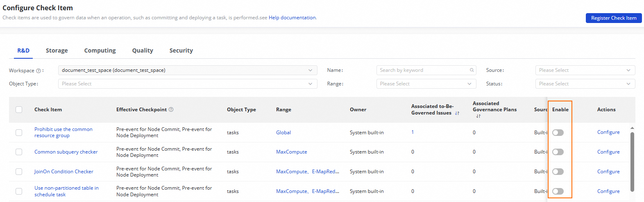
Task: Switch to the Computing tab
Action: [100, 50]
